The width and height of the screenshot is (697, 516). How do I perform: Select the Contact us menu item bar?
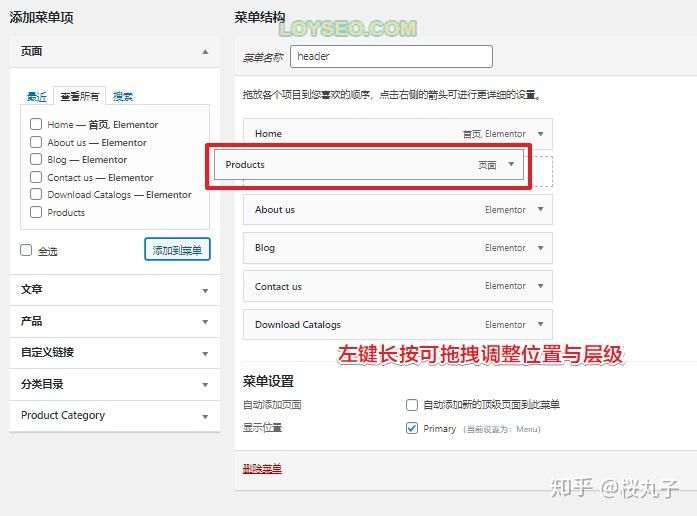pyautogui.click(x=398, y=286)
